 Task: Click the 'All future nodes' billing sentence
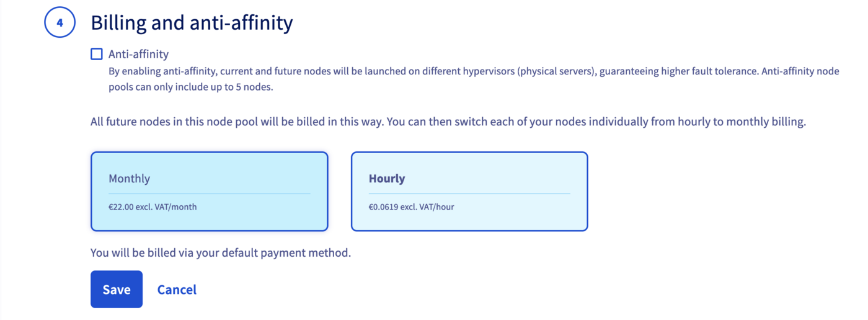pyautogui.click(x=448, y=122)
